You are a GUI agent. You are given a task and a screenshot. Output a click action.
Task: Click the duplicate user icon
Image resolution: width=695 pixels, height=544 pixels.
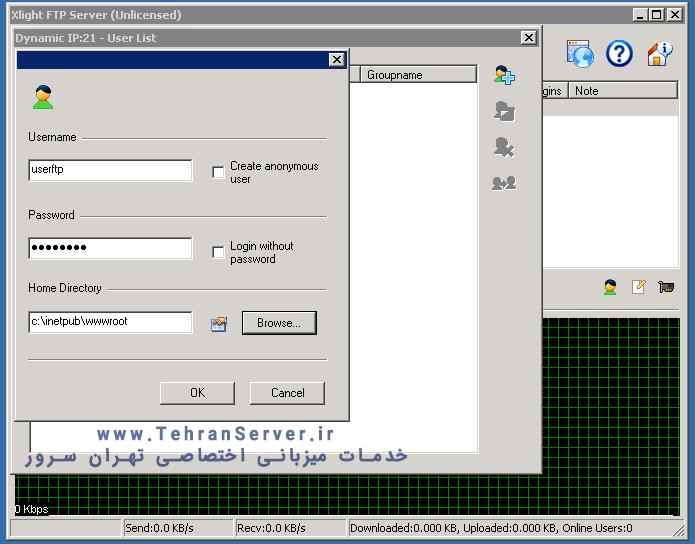pos(504,182)
